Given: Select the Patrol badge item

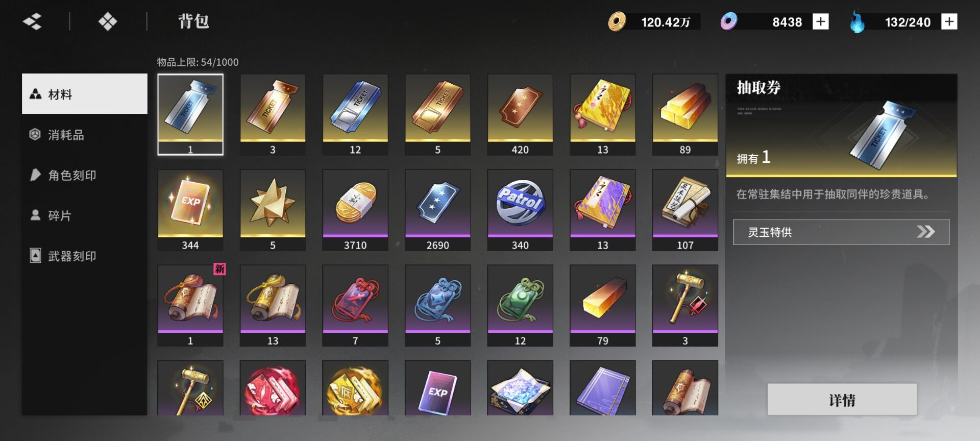Looking at the screenshot, I should pos(520,210).
